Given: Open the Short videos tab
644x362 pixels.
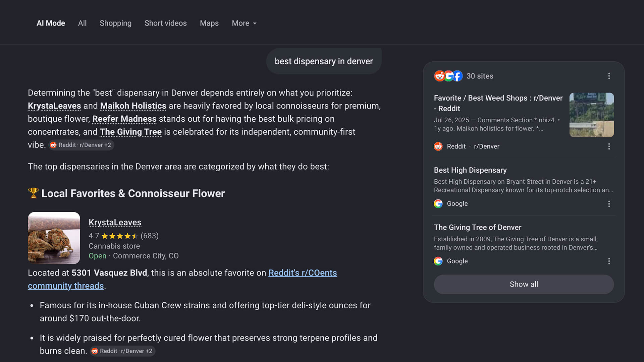Looking at the screenshot, I should (165, 23).
